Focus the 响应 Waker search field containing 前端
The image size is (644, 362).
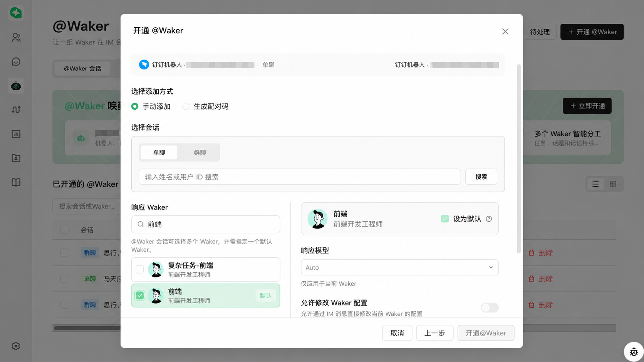coord(206,224)
